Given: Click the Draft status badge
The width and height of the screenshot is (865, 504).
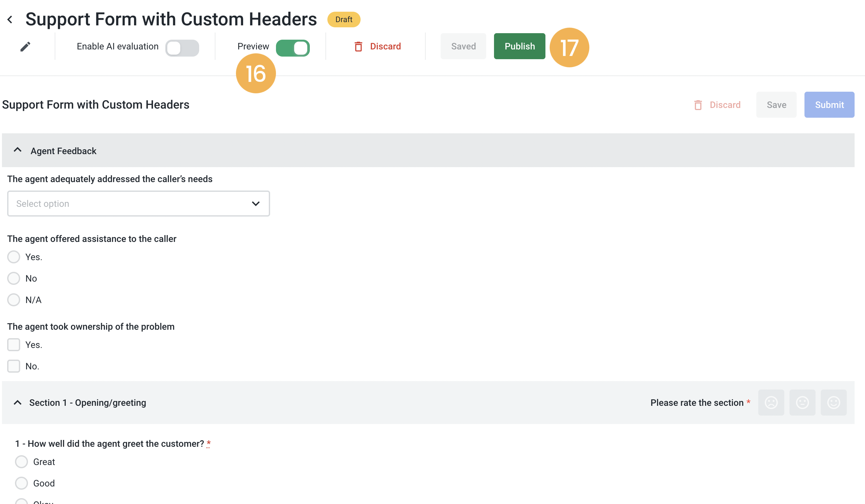Looking at the screenshot, I should 344,20.
